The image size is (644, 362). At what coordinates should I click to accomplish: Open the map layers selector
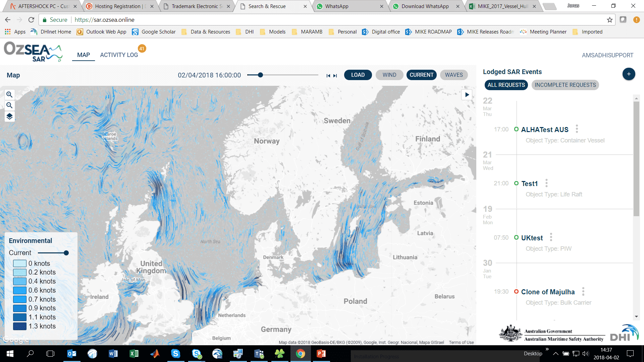pos(9,116)
